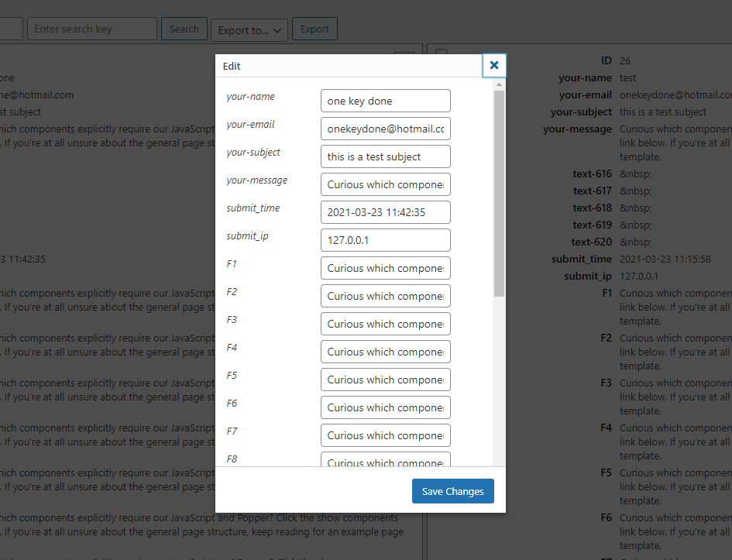Edit the submit_time input field
The width and height of the screenshot is (732, 560).
point(386,212)
